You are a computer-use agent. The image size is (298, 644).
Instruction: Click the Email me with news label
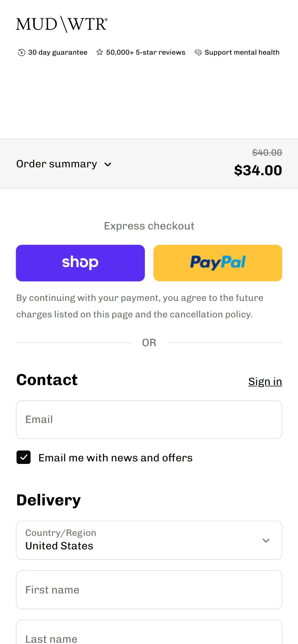[x=115, y=458]
